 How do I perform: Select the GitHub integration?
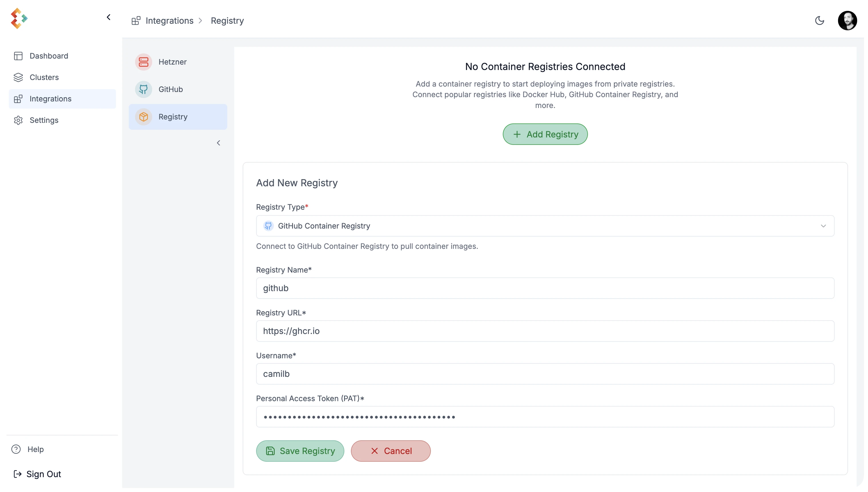(178, 89)
